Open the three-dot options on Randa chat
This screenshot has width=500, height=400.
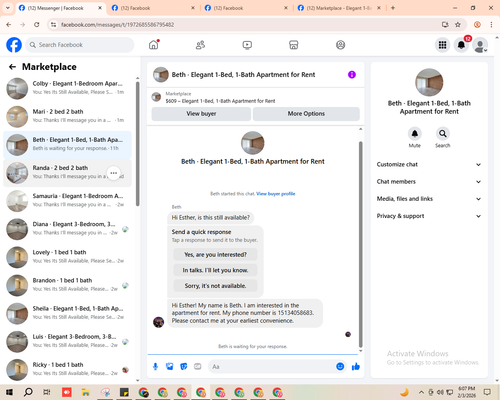tap(114, 173)
